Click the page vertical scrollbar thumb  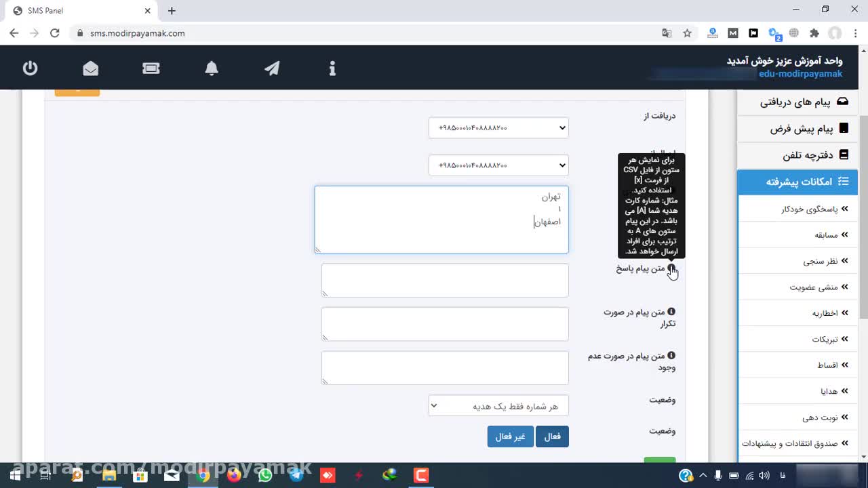(863, 217)
